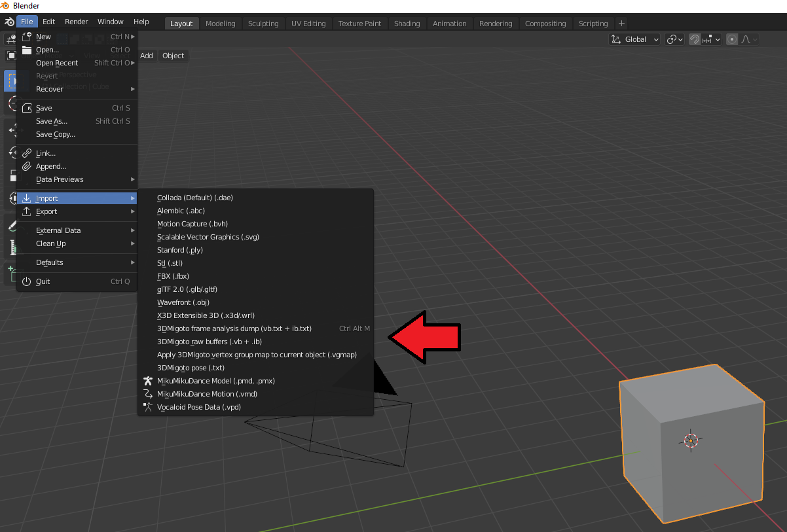The height and width of the screenshot is (532, 787).
Task: Expand the Data Previews submenu
Action: [77, 179]
